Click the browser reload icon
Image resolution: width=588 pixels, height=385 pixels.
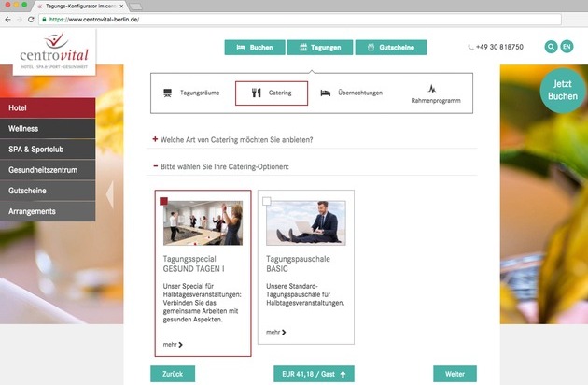click(31, 19)
